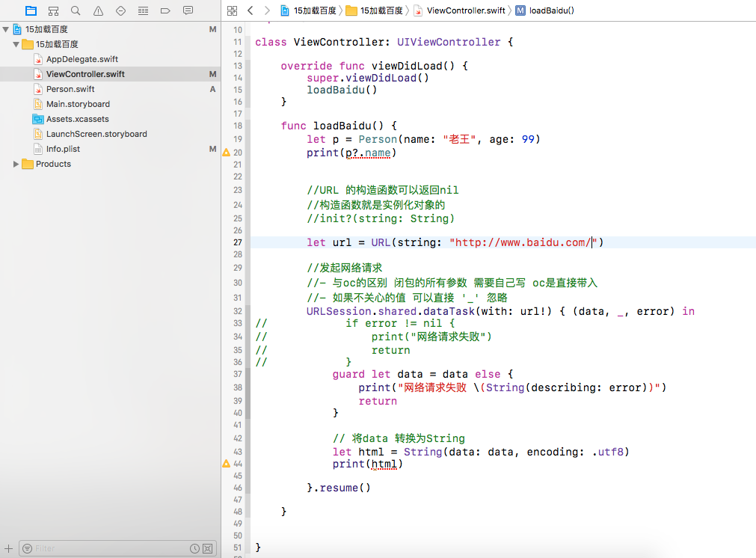The width and height of the screenshot is (756, 558).
Task: Go forward with the right chevron
Action: coord(267,10)
